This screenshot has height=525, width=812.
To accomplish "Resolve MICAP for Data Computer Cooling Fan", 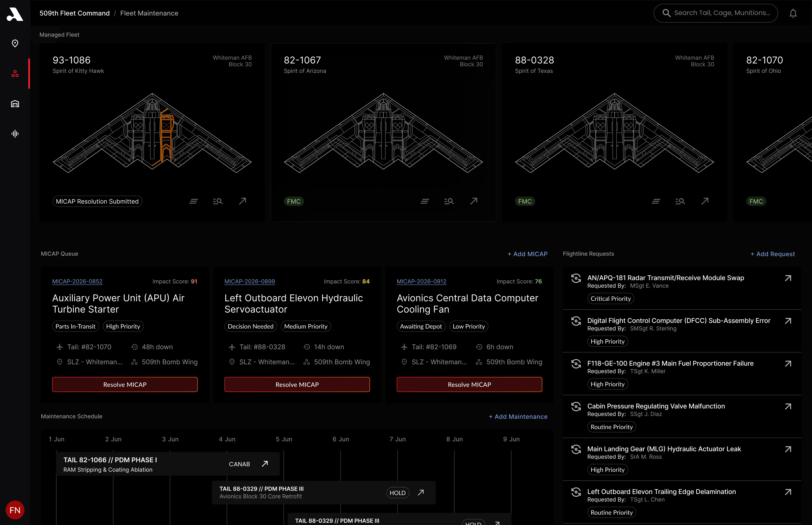I will pos(469,384).
